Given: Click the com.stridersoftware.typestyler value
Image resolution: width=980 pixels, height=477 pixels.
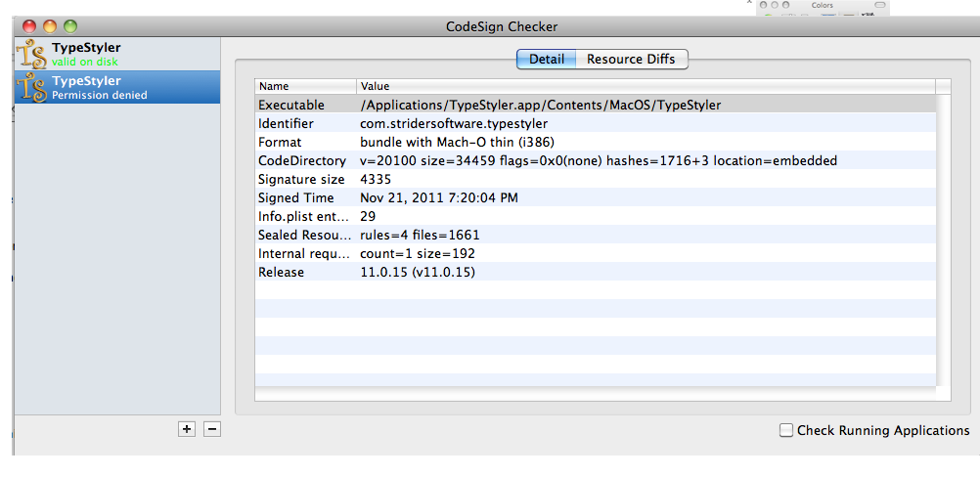Looking at the screenshot, I should point(454,123).
